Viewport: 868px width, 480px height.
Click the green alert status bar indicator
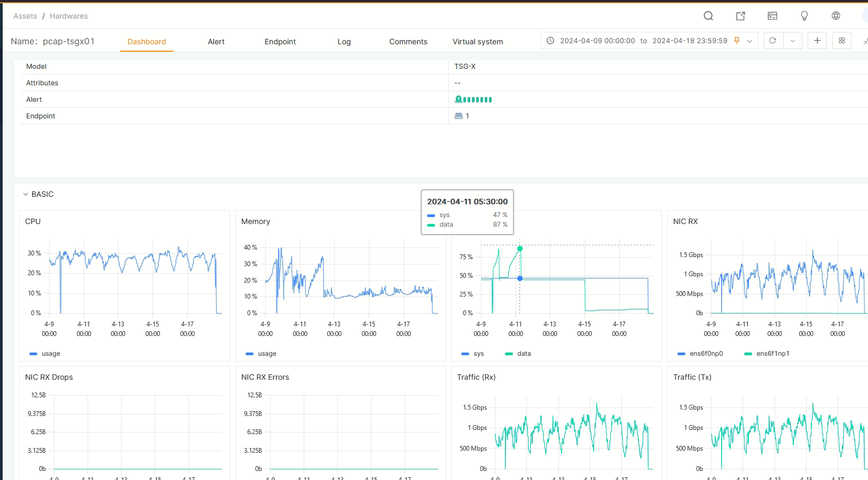click(474, 99)
